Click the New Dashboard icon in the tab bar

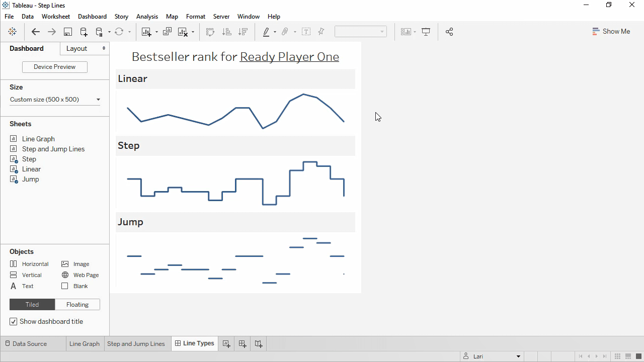pyautogui.click(x=242, y=344)
